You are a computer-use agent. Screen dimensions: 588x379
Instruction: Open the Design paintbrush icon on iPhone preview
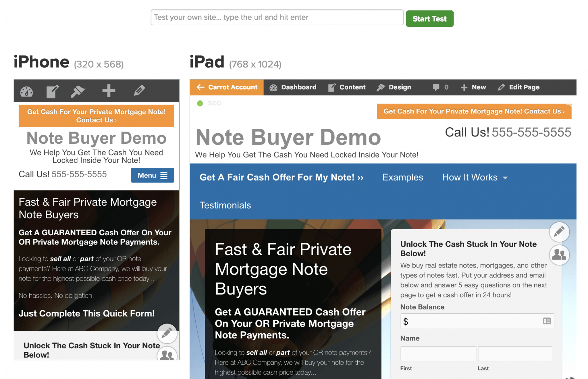pos(78,91)
